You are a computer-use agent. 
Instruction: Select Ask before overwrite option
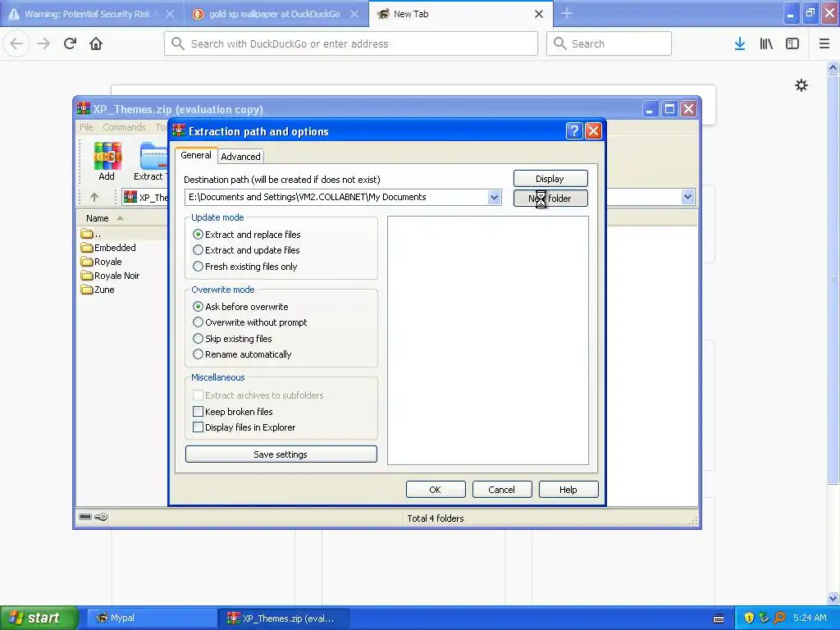(240, 307)
